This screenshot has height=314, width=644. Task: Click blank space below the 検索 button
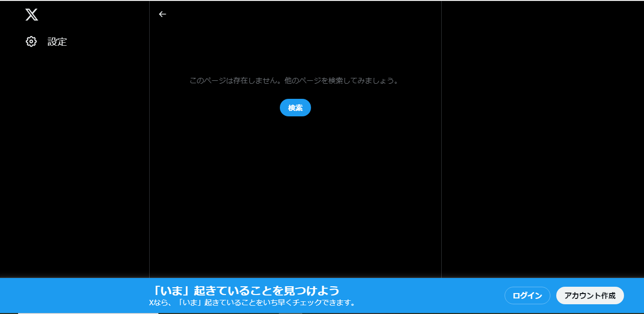click(295, 195)
